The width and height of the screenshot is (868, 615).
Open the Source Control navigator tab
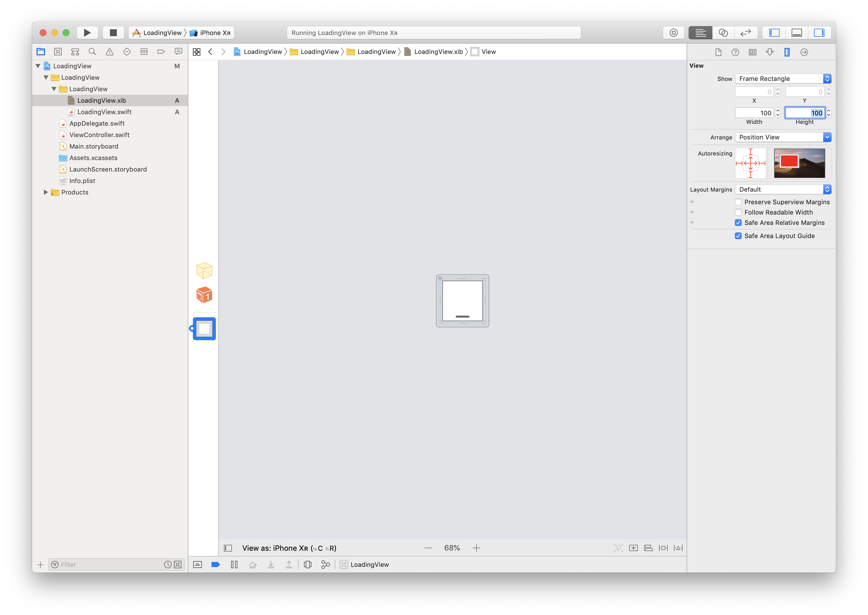(x=58, y=52)
